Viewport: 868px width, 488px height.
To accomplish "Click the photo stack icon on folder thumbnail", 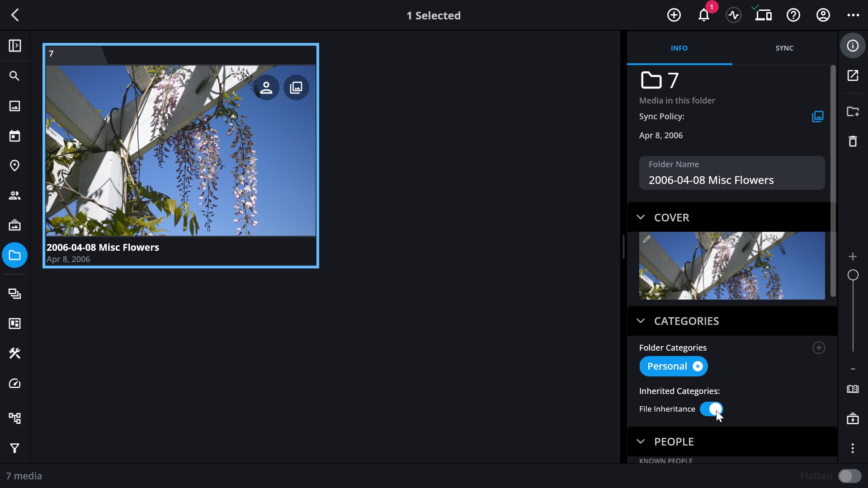I will [296, 87].
